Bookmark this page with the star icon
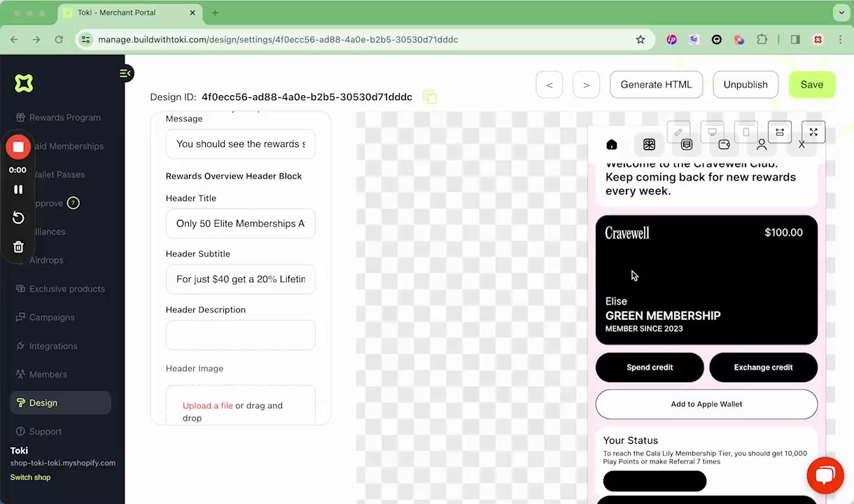This screenshot has height=504, width=854. click(x=640, y=40)
